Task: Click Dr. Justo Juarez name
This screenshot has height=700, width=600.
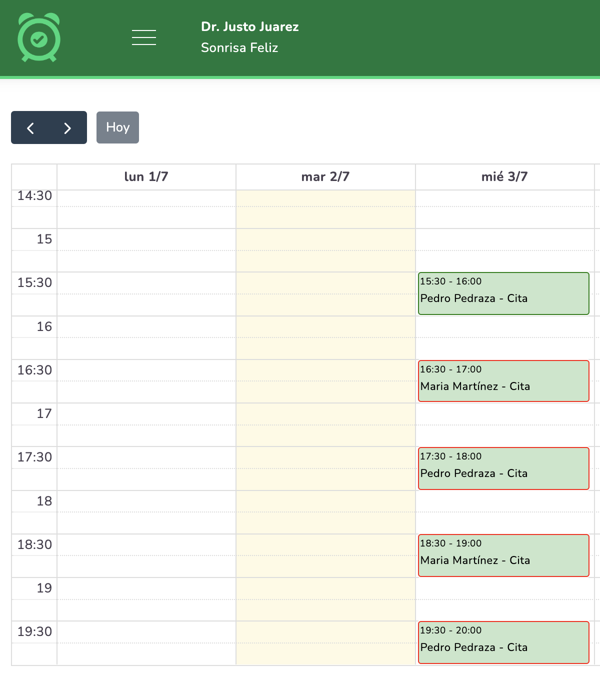Action: tap(249, 27)
